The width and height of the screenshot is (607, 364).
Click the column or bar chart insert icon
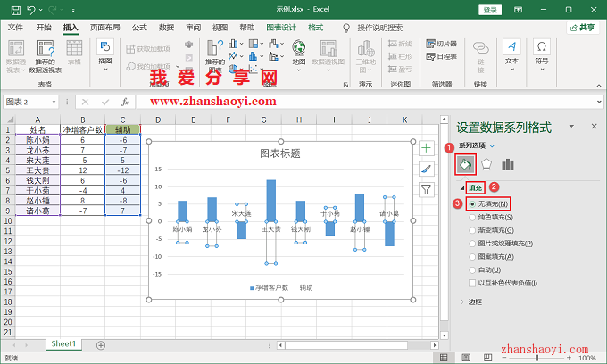233,44
